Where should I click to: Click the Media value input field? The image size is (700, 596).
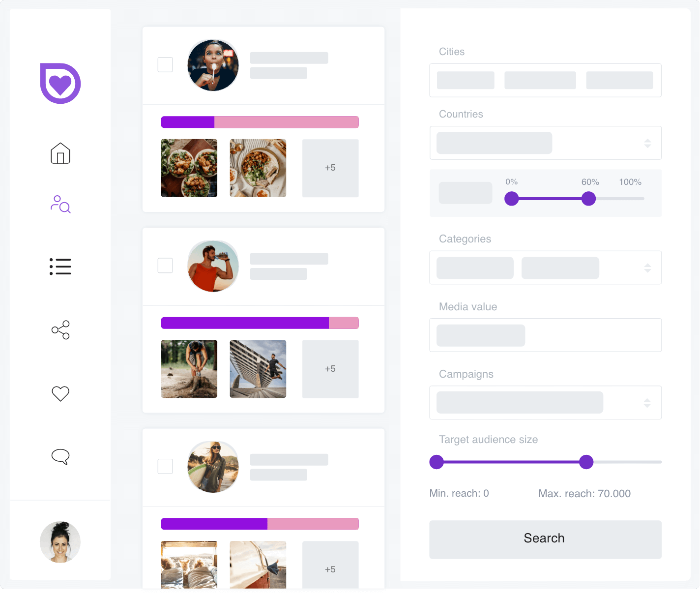pyautogui.click(x=545, y=335)
